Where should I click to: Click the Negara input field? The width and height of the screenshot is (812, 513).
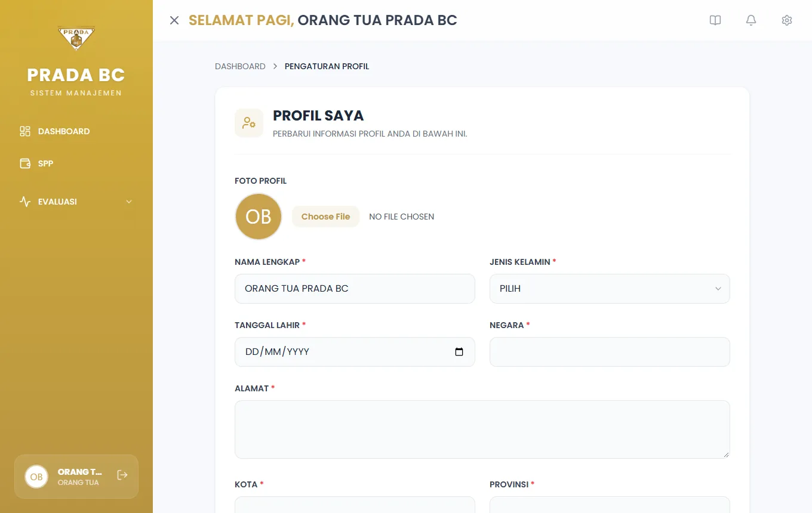pyautogui.click(x=610, y=352)
